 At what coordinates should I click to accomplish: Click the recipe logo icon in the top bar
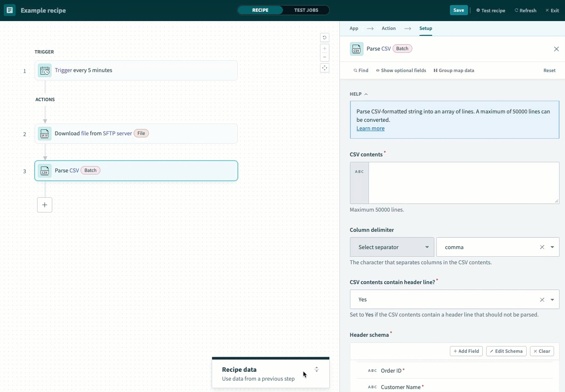[x=9, y=10]
